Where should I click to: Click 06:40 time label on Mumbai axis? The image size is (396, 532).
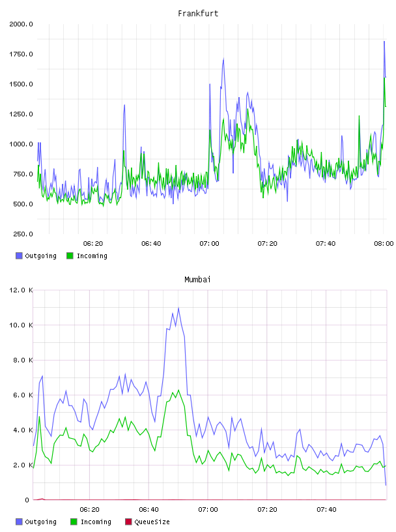[x=149, y=510]
